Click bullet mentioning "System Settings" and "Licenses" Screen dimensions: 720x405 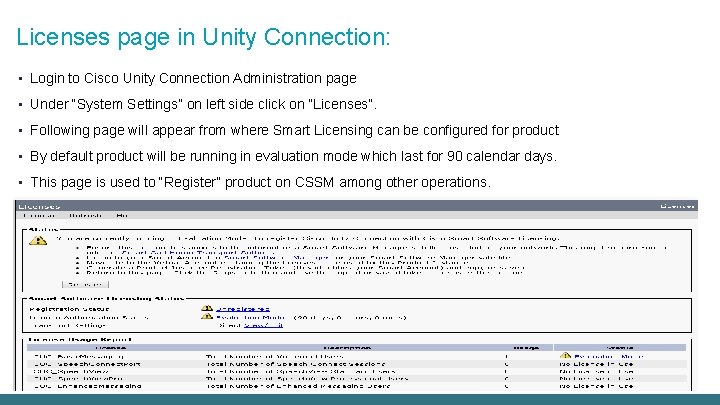click(x=203, y=104)
